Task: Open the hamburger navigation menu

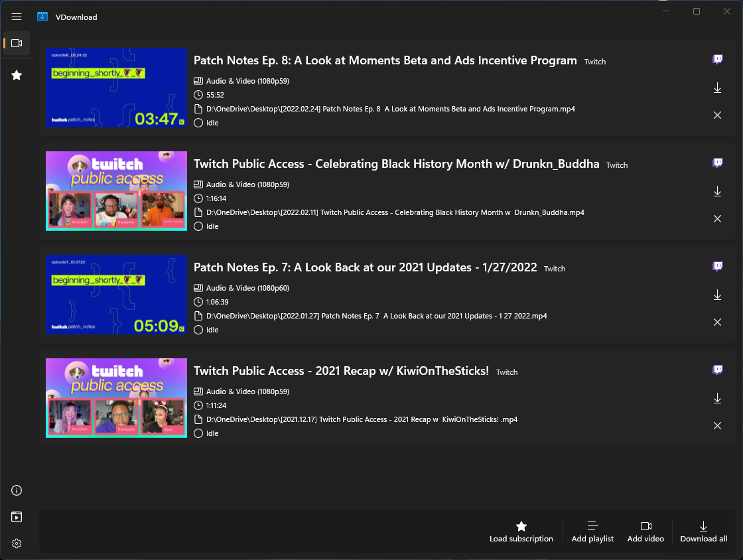Action: [17, 17]
